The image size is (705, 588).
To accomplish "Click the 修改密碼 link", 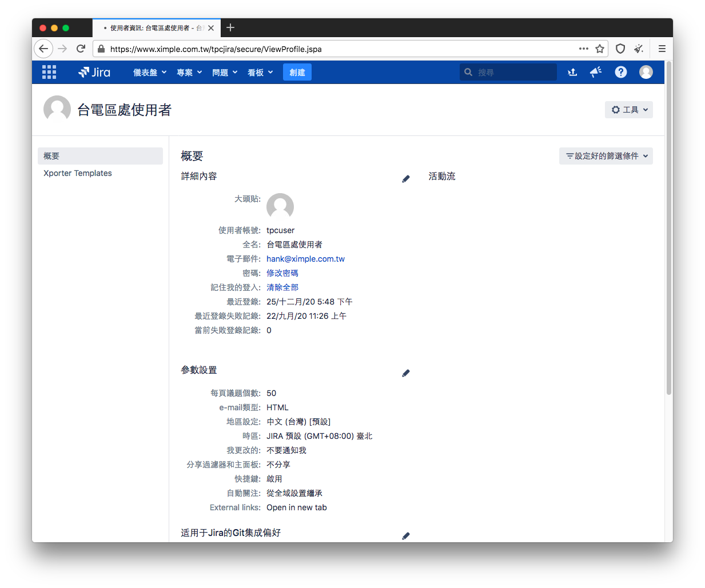I will pos(282,273).
